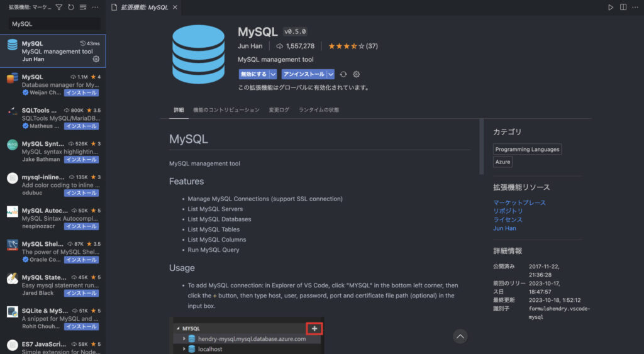Click the MySQL Statement extension icon
644x354 pixels.
coord(13,278)
